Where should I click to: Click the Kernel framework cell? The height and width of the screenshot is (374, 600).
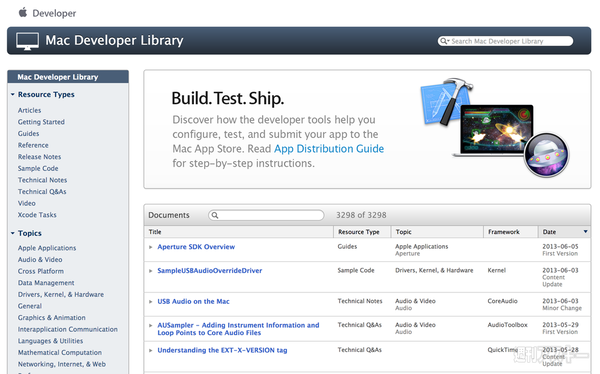(496, 271)
